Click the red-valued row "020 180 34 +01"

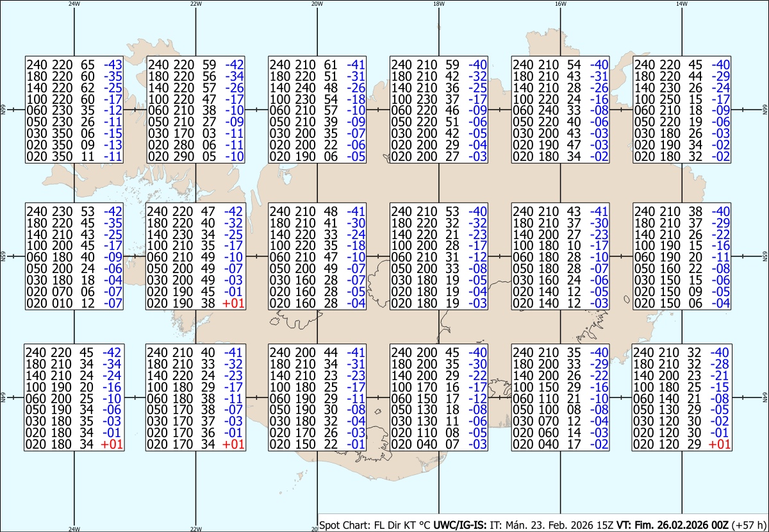tap(74, 444)
